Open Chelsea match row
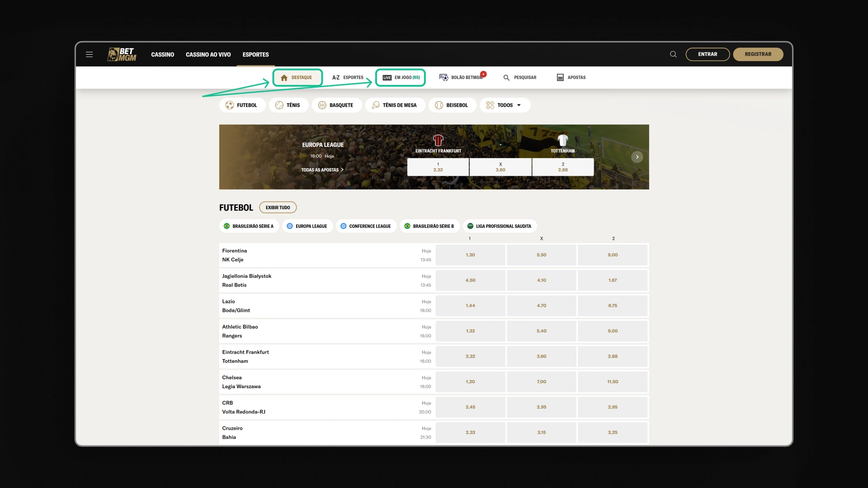This screenshot has height=488, width=868. [327, 381]
